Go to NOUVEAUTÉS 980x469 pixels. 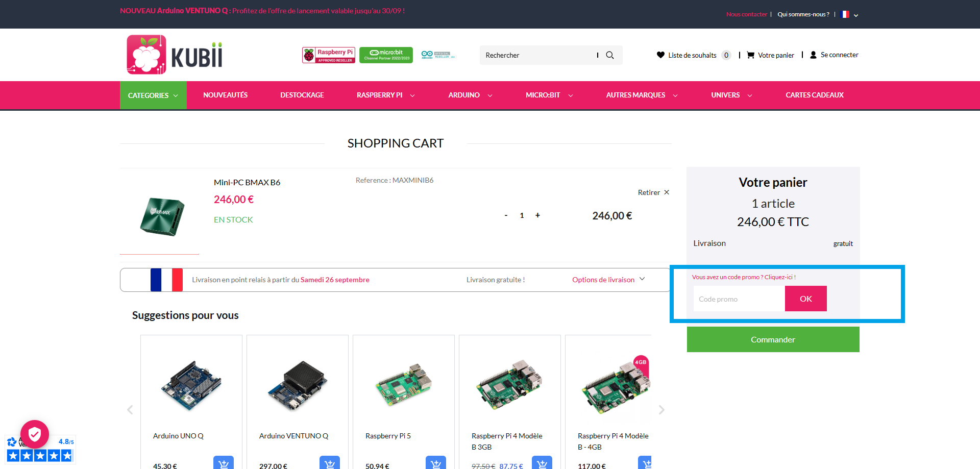(226, 95)
